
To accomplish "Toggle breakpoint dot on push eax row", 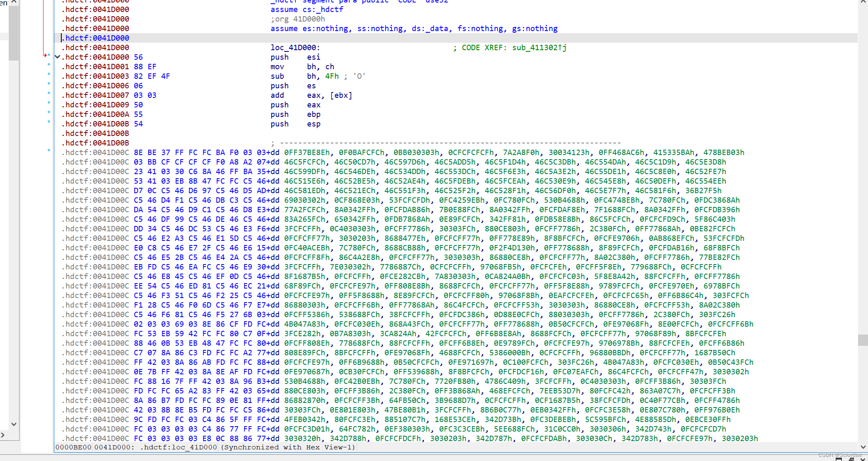I will coord(49,102).
